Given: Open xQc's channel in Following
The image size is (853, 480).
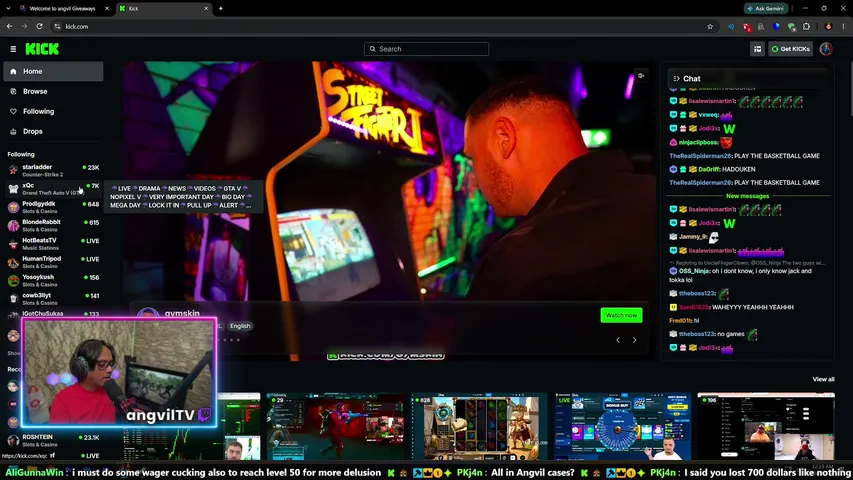Looking at the screenshot, I should point(53,189).
